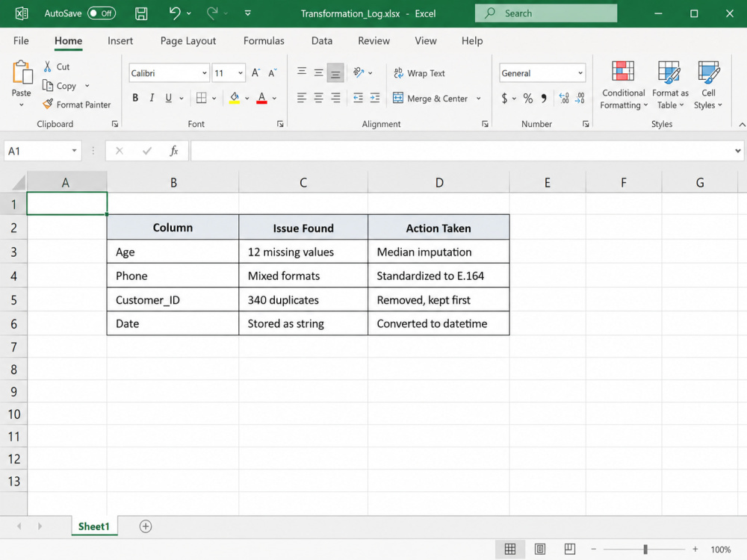
Task: Open Cell Styles gallery
Action: (708, 85)
